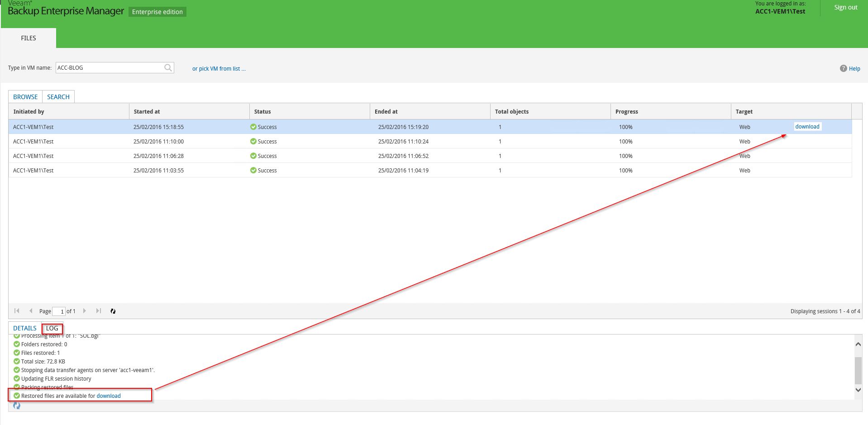868x425 pixels.
Task: Click Success icon for 11:10:00 session
Action: click(x=253, y=141)
